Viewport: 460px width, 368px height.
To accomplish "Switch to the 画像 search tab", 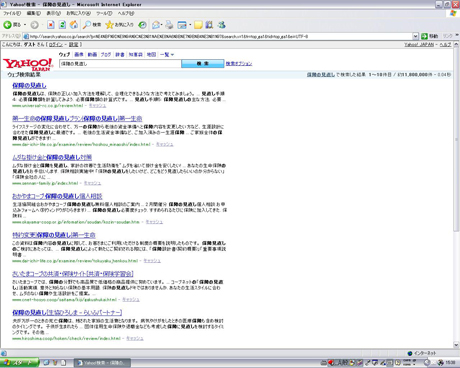I will [x=79, y=54].
